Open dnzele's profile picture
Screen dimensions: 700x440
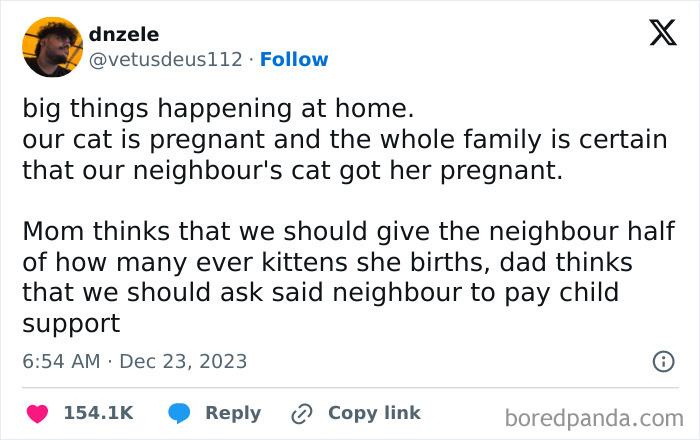tap(51, 47)
